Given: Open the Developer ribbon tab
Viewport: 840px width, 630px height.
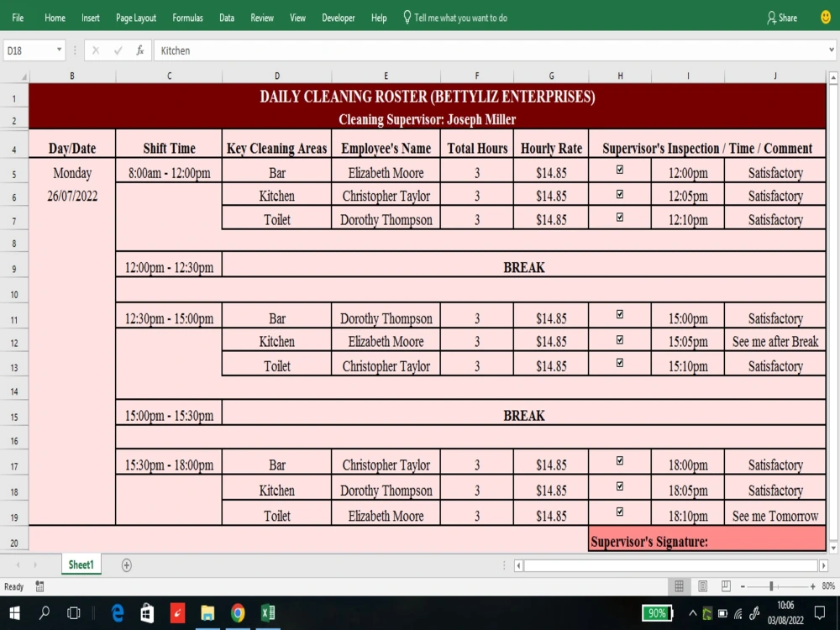Looking at the screenshot, I should [338, 18].
